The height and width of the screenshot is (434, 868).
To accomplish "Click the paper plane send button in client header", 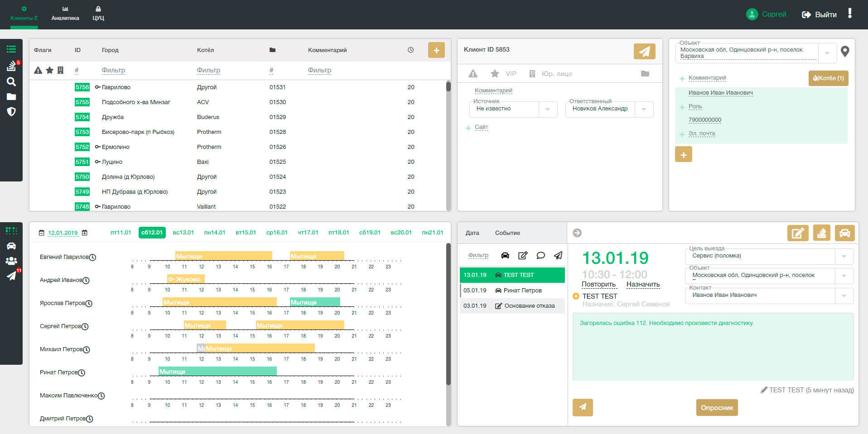I will (x=644, y=52).
